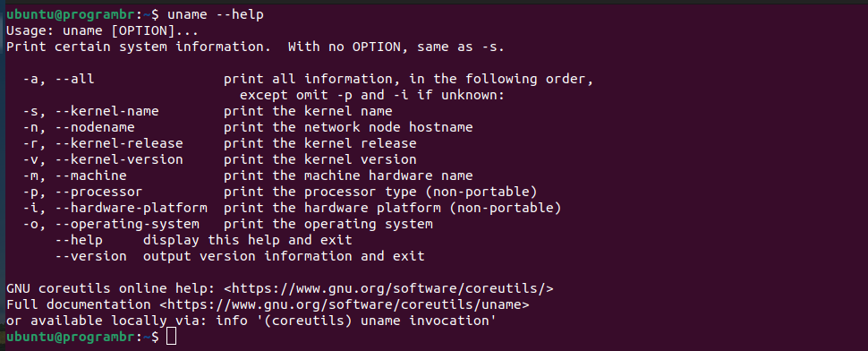Screen dimensions: 868x351
Task: Click the '--kernel-release' option text
Action: point(119,143)
